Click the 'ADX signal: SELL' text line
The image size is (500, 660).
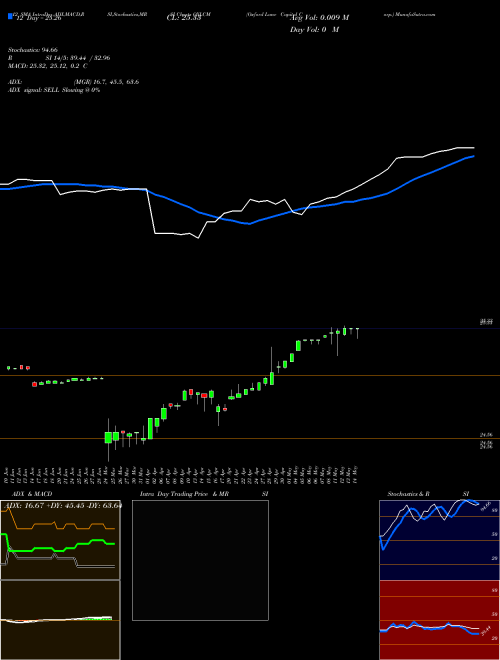coord(54,90)
